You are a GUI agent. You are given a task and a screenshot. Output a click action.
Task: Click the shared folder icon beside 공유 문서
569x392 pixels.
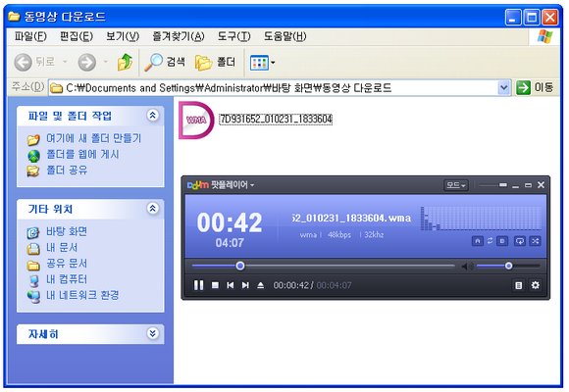tap(33, 265)
